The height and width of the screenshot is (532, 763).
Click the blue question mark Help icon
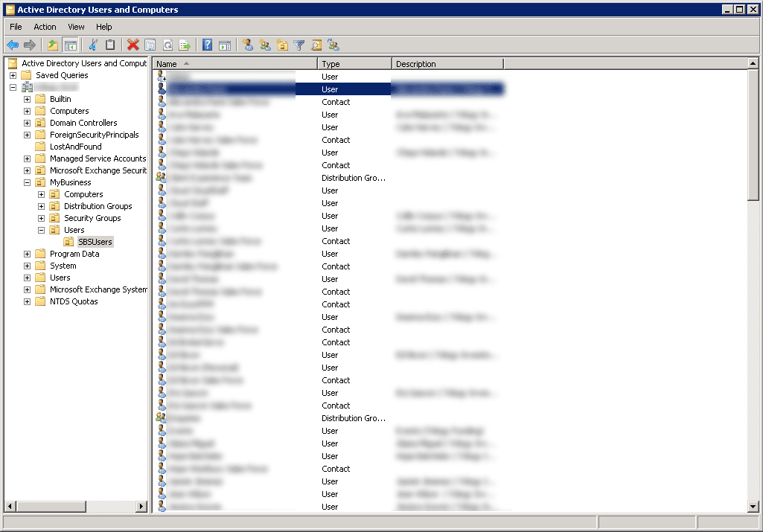click(207, 45)
